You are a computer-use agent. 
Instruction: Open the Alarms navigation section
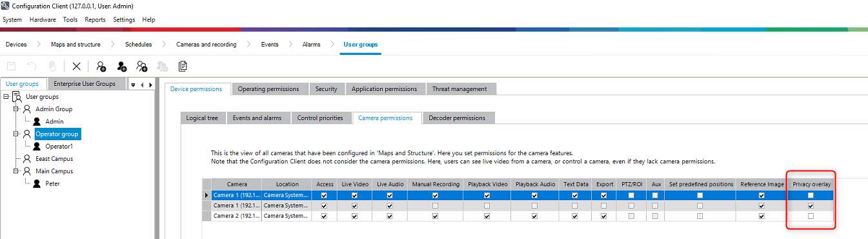pos(311,45)
